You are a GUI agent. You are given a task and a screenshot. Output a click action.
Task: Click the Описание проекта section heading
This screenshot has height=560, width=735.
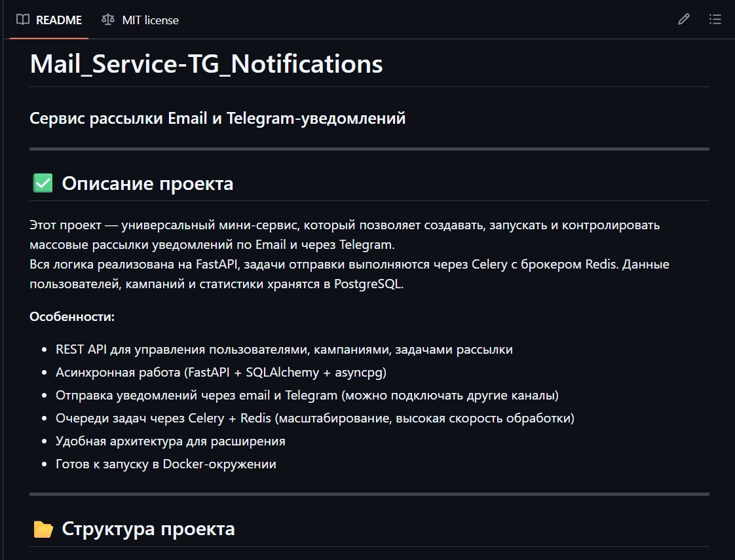(147, 183)
